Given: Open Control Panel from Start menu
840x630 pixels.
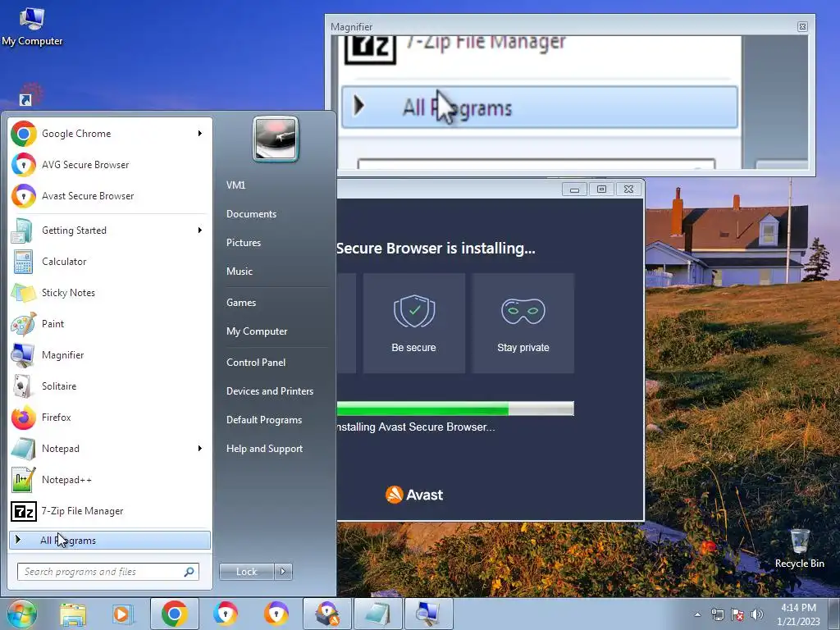Looking at the screenshot, I should coord(256,362).
